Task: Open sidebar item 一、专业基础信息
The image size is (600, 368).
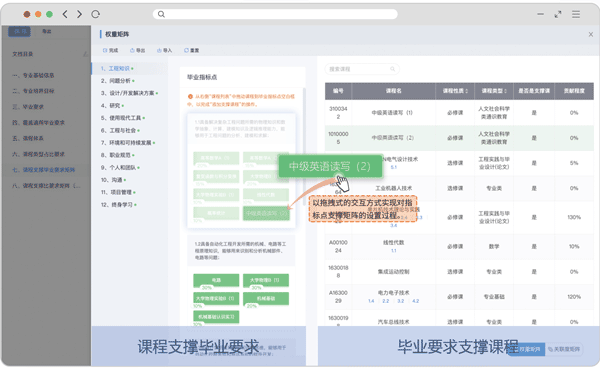Action: point(33,75)
